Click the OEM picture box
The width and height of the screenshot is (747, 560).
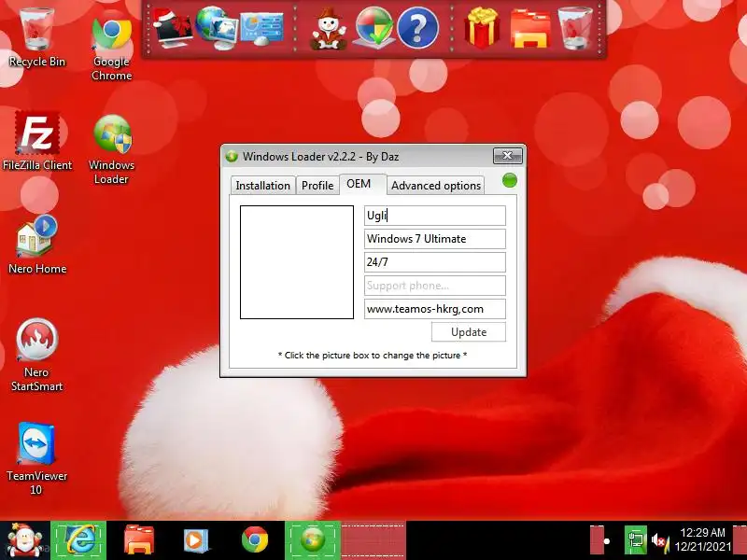pyautogui.click(x=297, y=262)
